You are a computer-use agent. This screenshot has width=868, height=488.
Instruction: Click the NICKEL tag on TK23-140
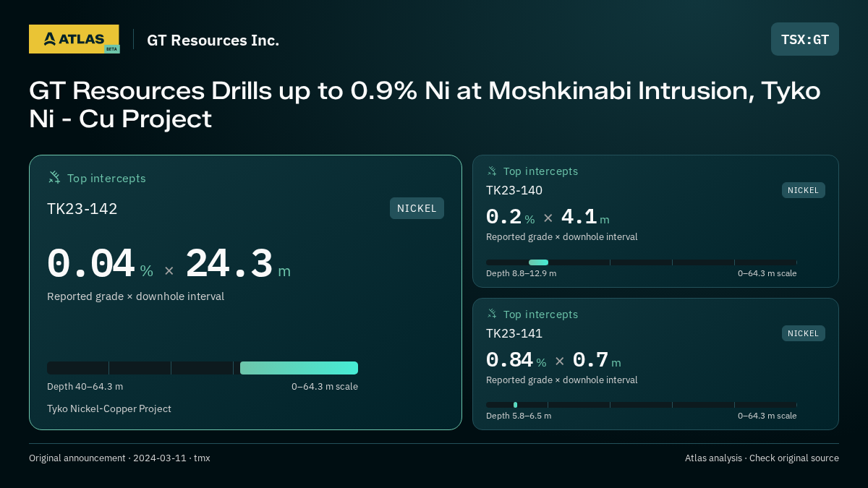point(804,190)
